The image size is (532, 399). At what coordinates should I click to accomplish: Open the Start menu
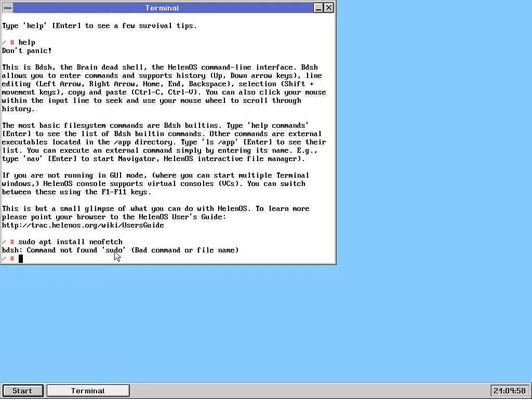point(22,391)
